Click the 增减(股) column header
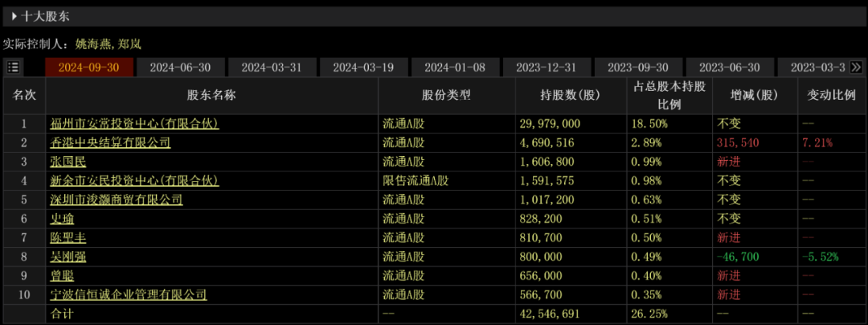Screen dimensions: 868x325 (755, 95)
